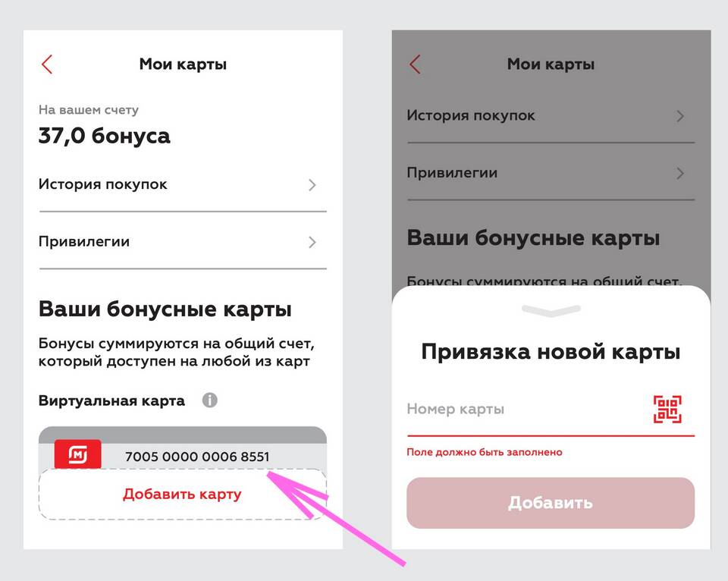Viewport: 728px width, 581px height.
Task: Select Привилегии row on dimmed screen
Action: 551,173
